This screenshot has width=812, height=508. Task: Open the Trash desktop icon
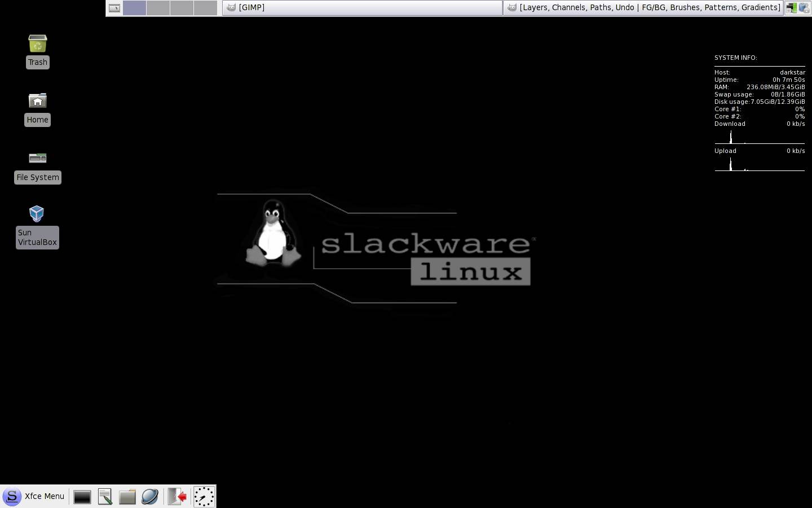38,43
